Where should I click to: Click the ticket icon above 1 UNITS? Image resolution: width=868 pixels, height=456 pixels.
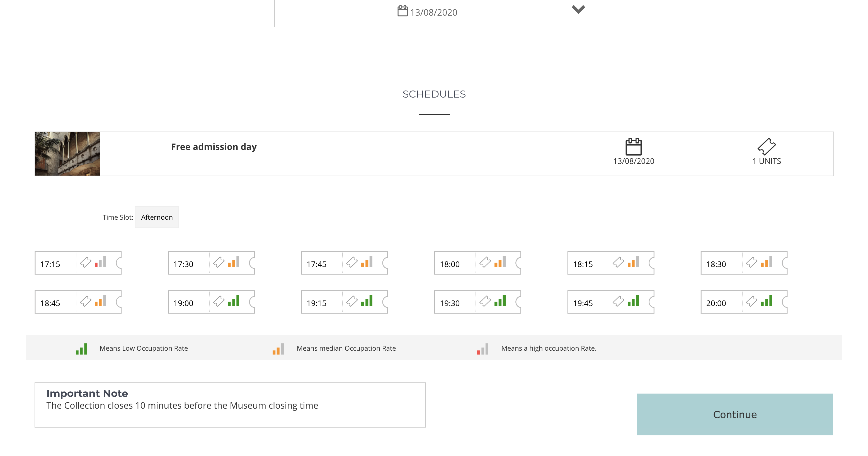point(767,146)
